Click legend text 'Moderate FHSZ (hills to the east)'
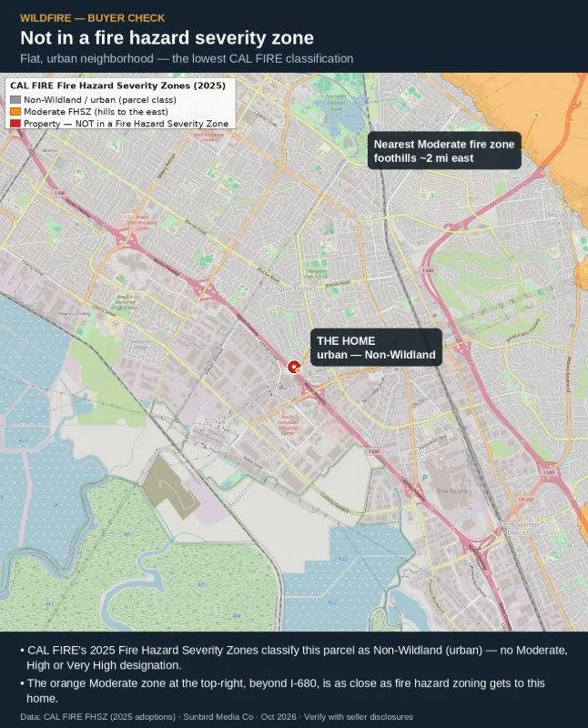 (x=96, y=112)
